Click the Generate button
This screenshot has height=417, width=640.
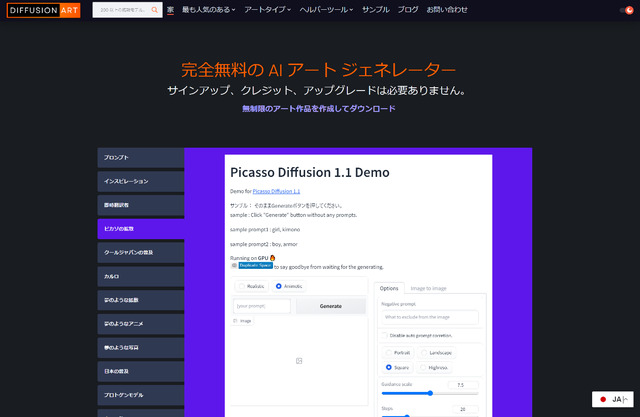331,306
